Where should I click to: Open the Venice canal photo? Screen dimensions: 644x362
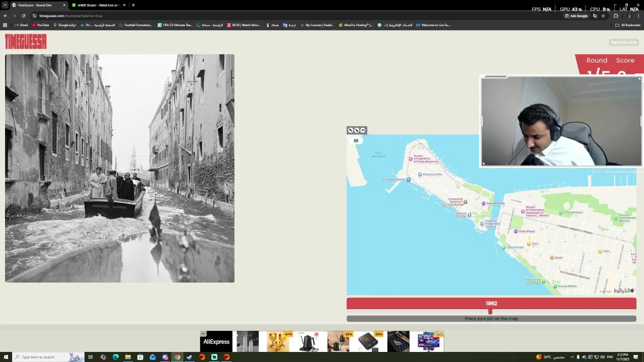120,168
